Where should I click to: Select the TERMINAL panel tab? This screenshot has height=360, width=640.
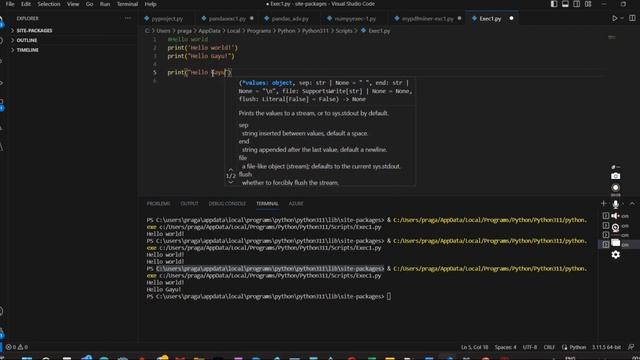(x=267, y=204)
